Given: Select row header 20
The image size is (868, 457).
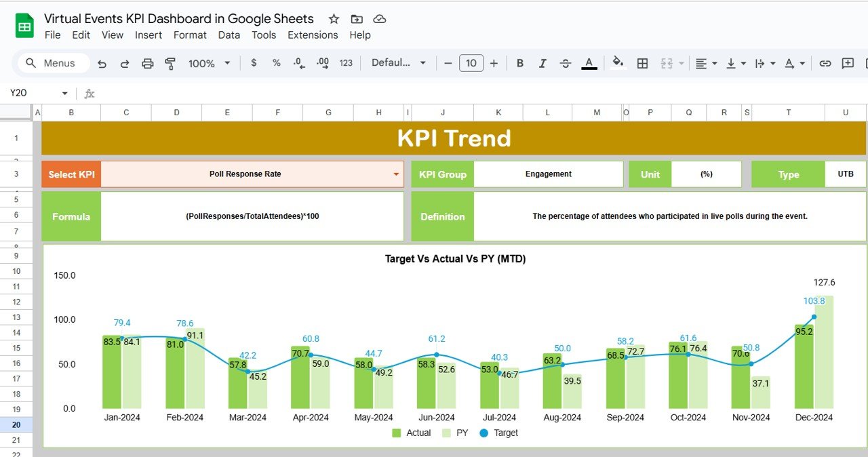Looking at the screenshot, I should pos(16,425).
